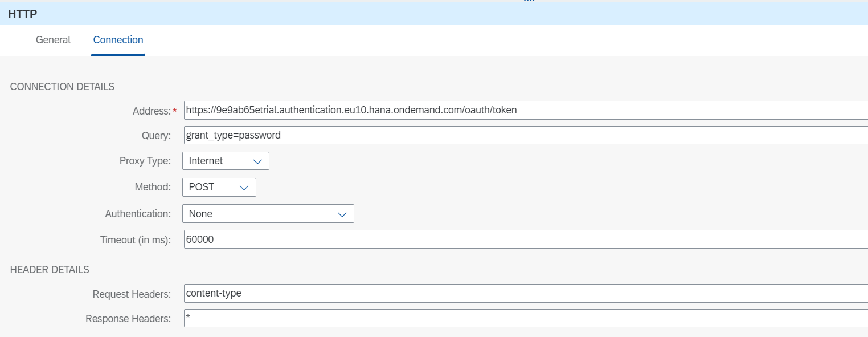
Task: Open the Method POST dropdown
Action: (219, 187)
